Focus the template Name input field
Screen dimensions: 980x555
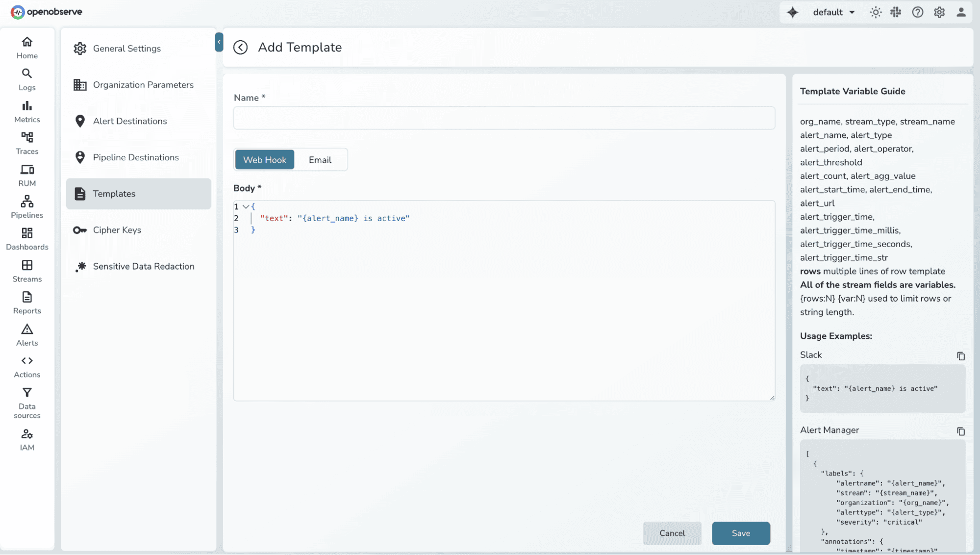[x=504, y=118]
